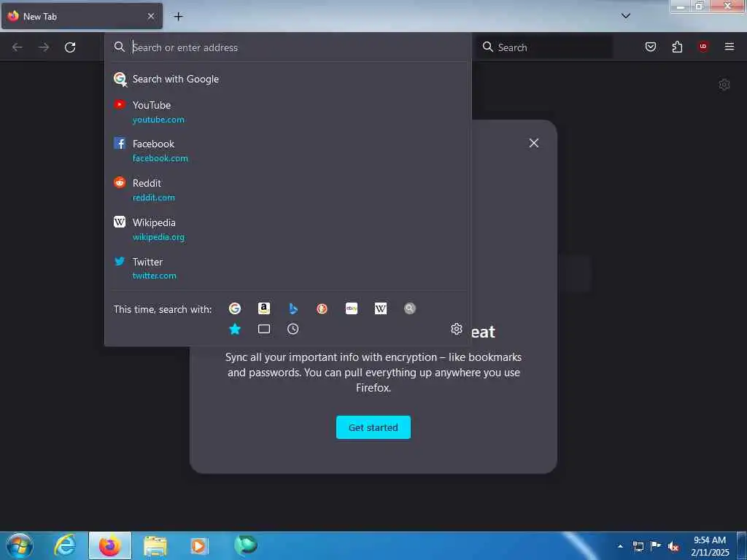Go forward one page
747x560 pixels.
point(44,47)
